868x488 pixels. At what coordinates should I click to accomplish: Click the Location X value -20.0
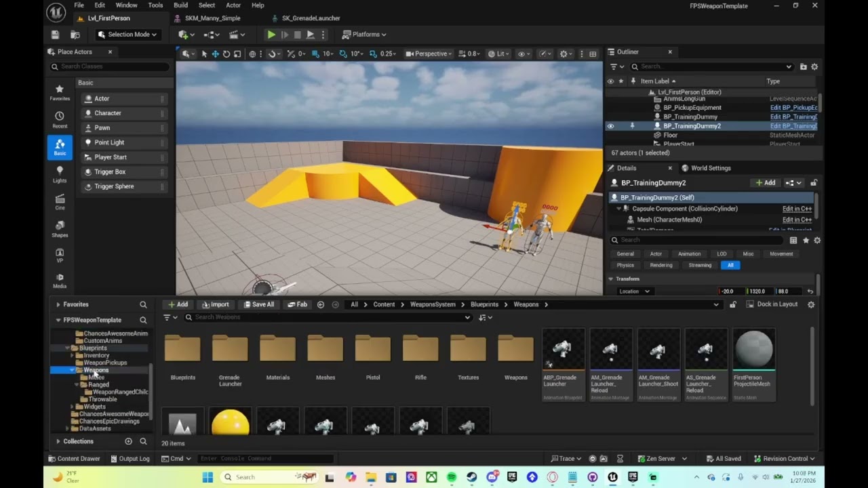coord(731,291)
